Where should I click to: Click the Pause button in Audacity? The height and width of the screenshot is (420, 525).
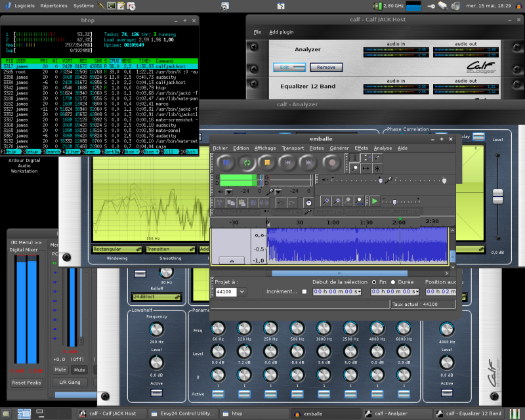[x=226, y=162]
